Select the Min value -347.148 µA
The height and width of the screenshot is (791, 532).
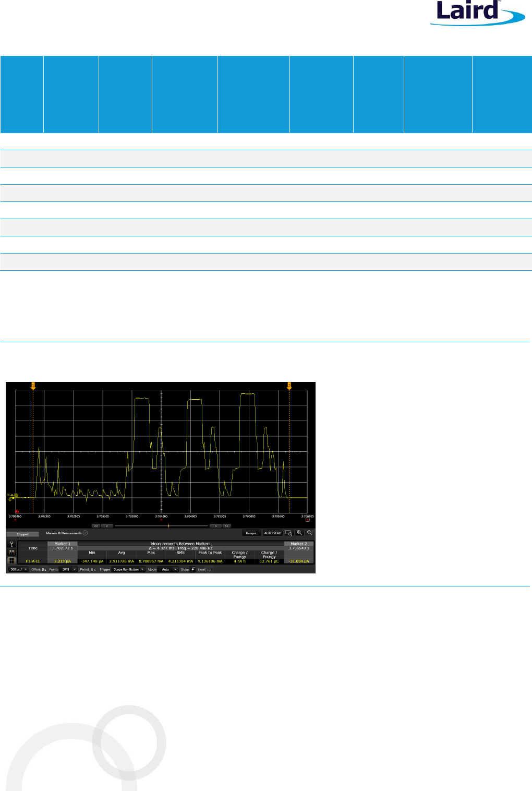coord(92,561)
